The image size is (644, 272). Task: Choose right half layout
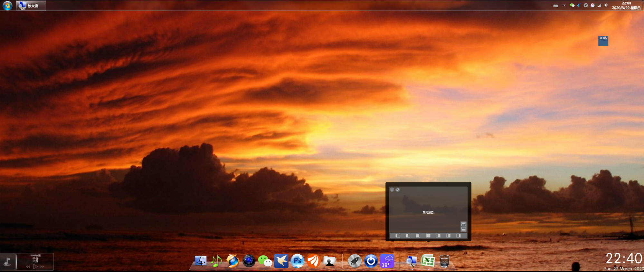coord(448,236)
